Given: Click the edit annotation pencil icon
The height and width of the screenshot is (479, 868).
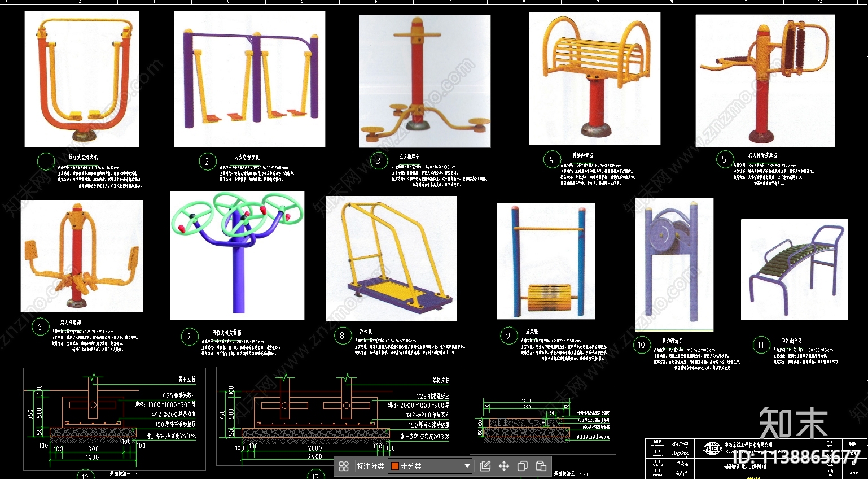Looking at the screenshot, I should (485, 466).
